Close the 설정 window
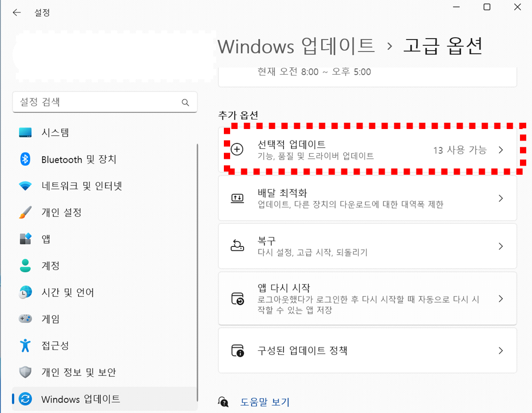 pos(518,7)
